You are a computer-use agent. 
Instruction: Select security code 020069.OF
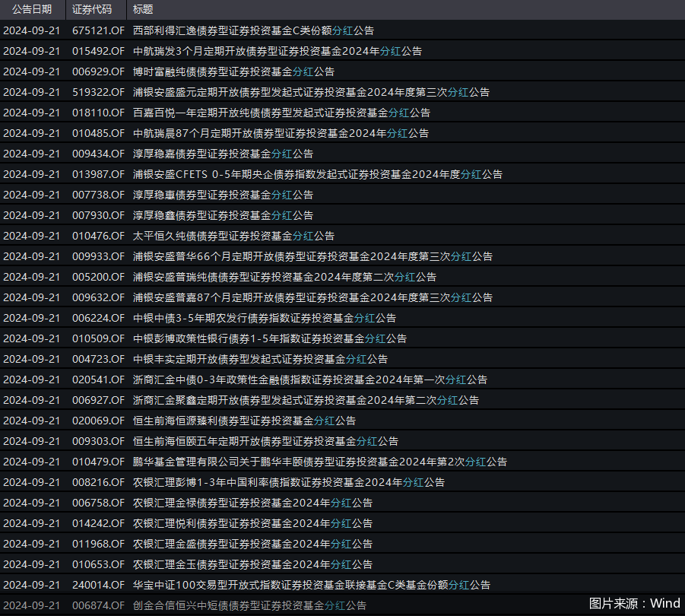[98, 421]
